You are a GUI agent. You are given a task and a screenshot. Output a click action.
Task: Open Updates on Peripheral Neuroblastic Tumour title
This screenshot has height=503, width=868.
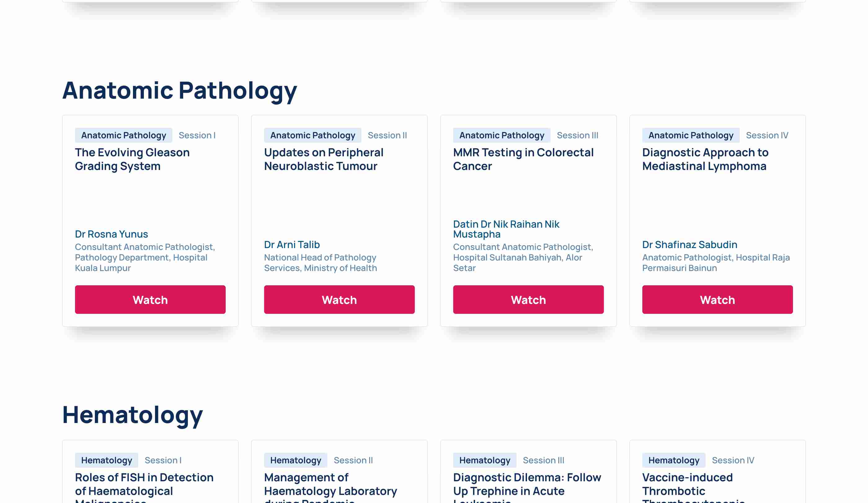tap(324, 159)
